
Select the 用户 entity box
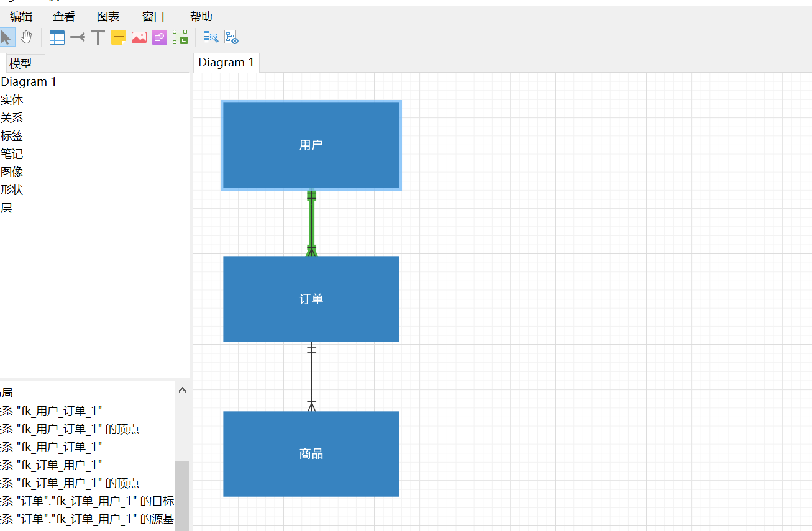coord(311,145)
